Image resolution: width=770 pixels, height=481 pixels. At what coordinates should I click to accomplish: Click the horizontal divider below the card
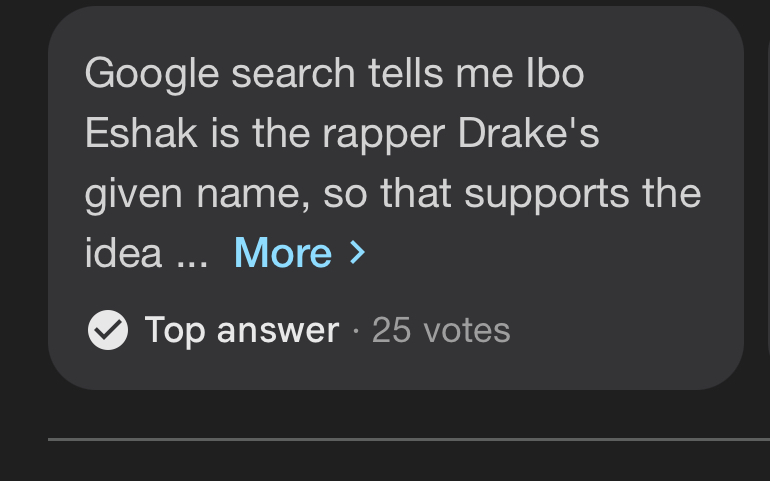[x=408, y=439]
